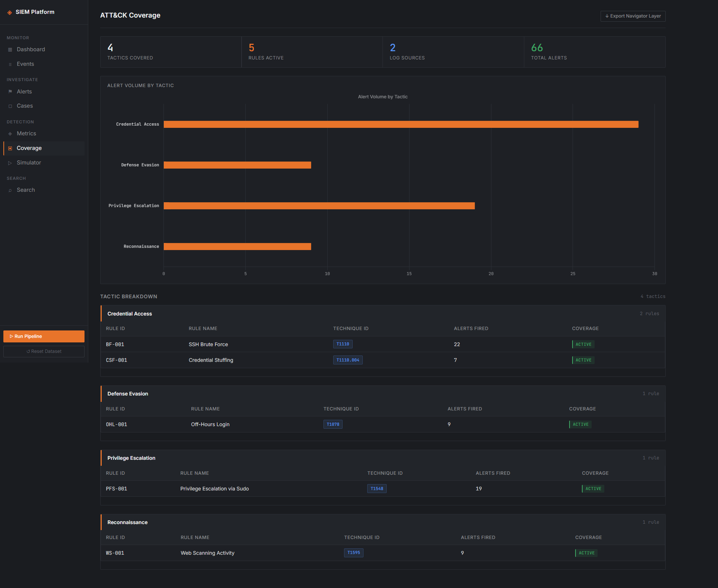Click rule ID BF-001
The height and width of the screenshot is (588, 718).
point(115,344)
